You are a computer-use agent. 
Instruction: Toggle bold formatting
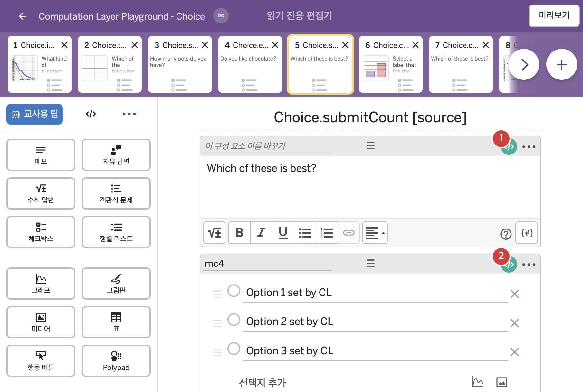[x=239, y=233]
